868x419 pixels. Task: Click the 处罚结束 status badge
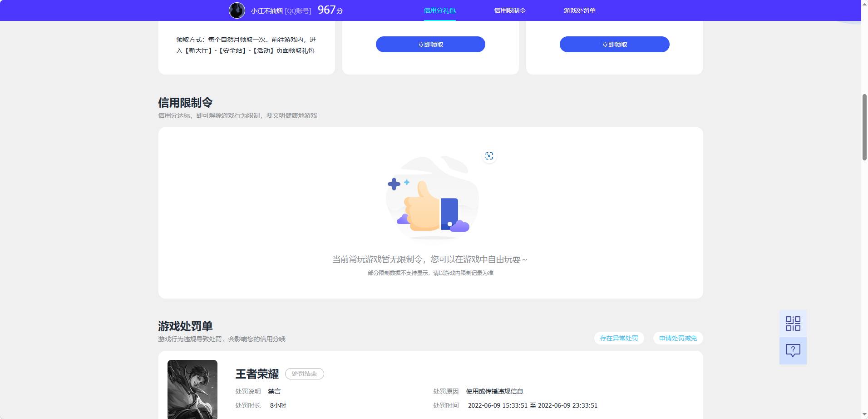coord(304,374)
